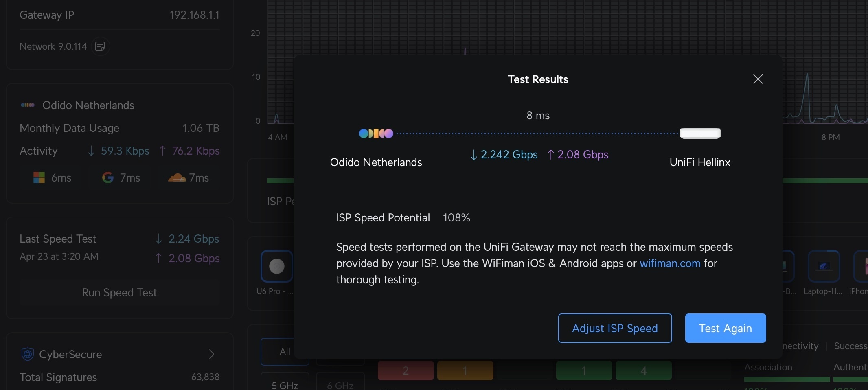Click the CyberSecure shield icon

point(27,354)
